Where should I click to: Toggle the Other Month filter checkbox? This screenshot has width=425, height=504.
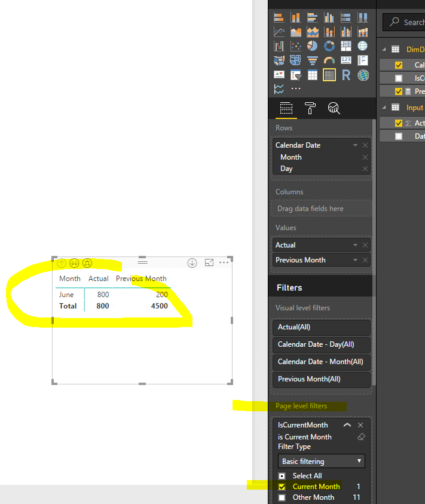click(x=282, y=497)
